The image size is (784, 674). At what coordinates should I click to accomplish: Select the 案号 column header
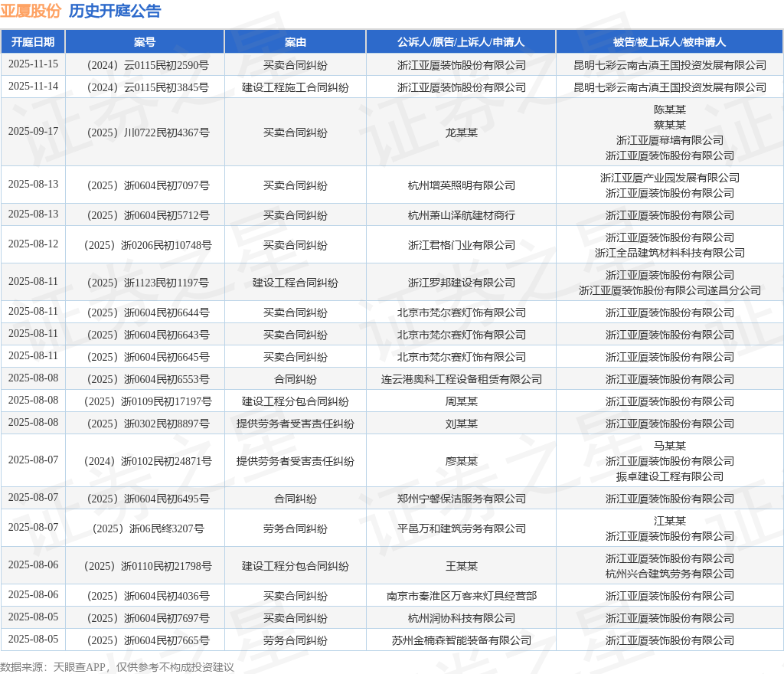(145, 42)
